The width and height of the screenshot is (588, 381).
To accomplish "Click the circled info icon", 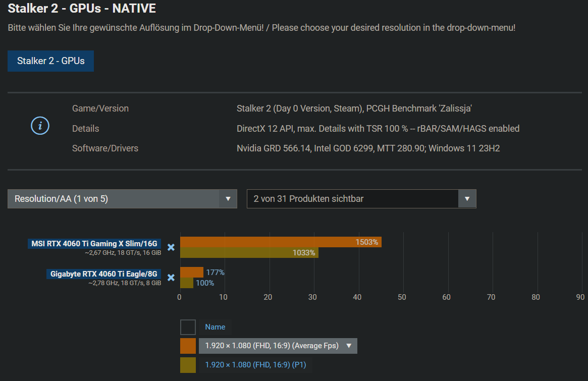I will click(x=40, y=126).
